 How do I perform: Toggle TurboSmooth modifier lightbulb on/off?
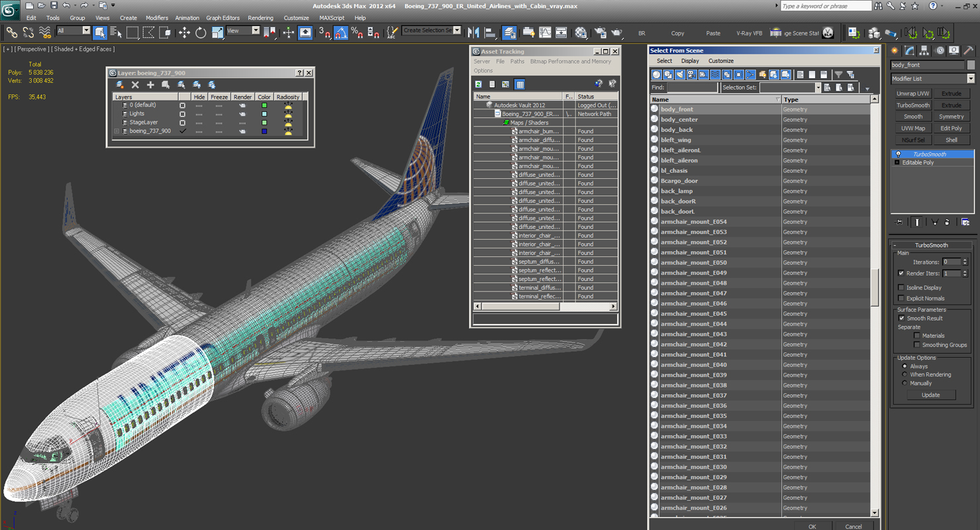(899, 154)
